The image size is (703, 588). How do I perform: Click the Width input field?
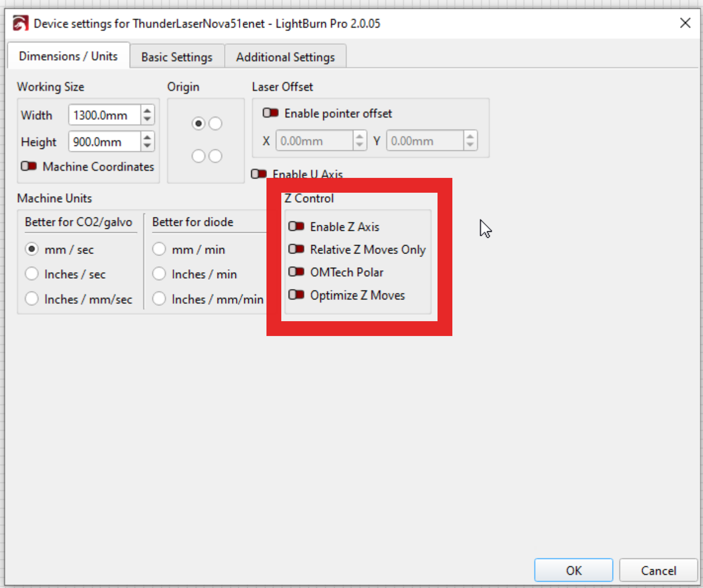(105, 116)
